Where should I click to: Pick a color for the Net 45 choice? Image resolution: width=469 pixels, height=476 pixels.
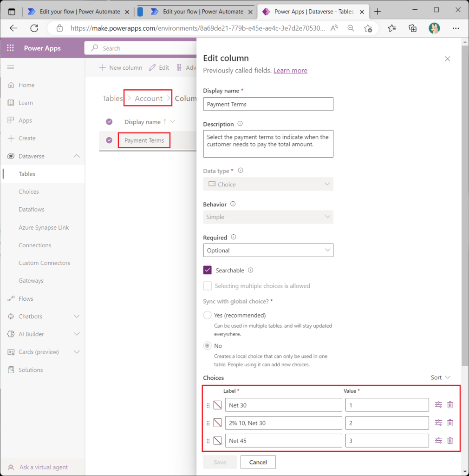pos(217,441)
